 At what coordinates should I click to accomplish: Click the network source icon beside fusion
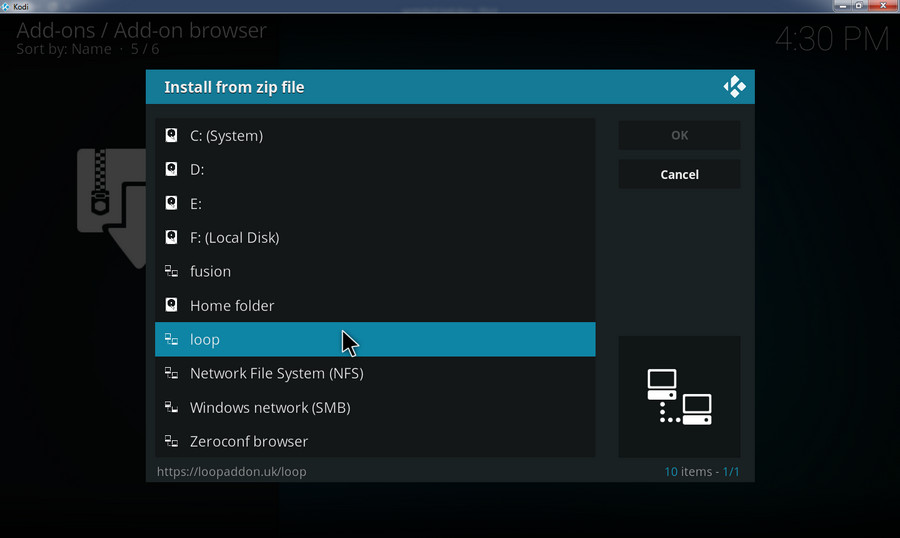pyautogui.click(x=171, y=271)
